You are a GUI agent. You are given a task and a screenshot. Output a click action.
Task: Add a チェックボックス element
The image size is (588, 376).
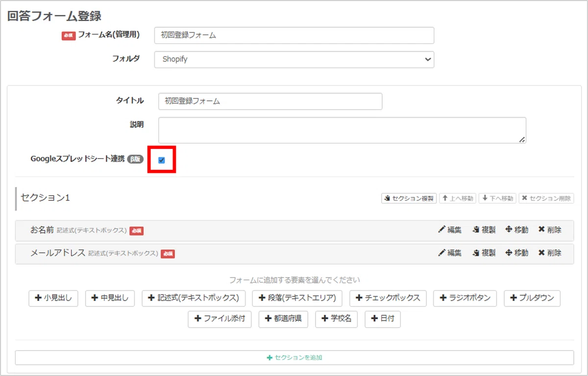[388, 298]
